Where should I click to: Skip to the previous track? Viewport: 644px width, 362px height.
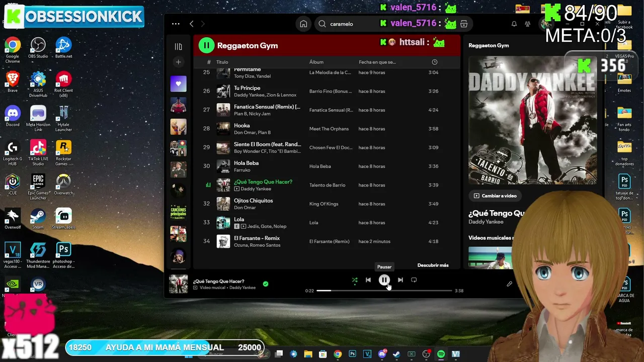tap(368, 280)
